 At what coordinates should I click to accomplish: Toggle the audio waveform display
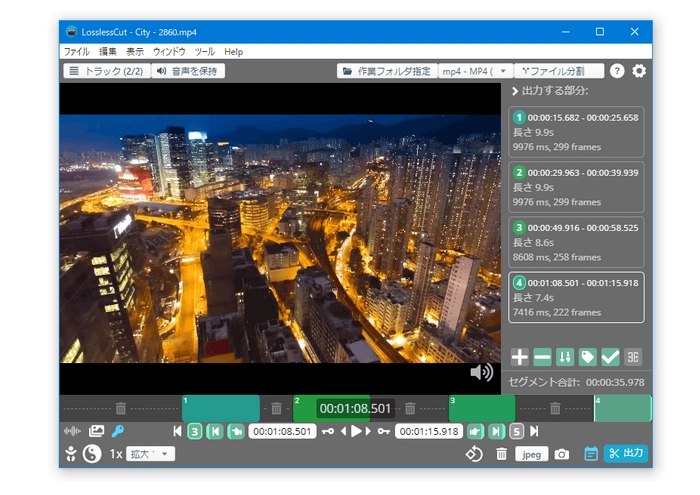point(72,431)
